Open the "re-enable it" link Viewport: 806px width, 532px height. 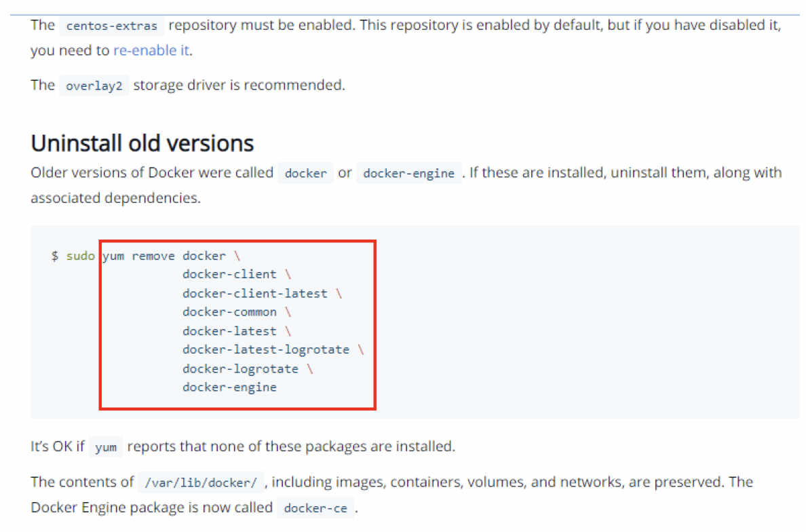tap(151, 50)
